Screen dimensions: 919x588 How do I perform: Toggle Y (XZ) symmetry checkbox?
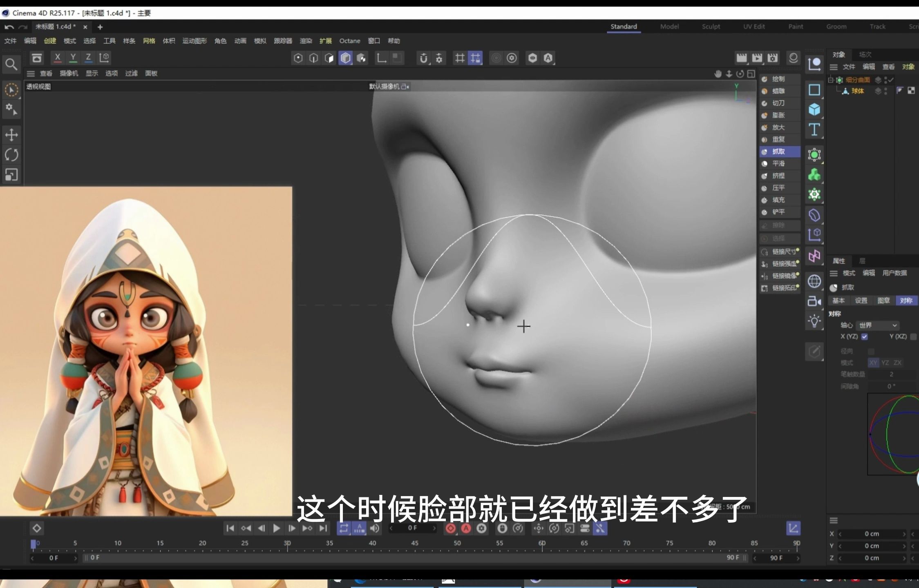tap(914, 337)
